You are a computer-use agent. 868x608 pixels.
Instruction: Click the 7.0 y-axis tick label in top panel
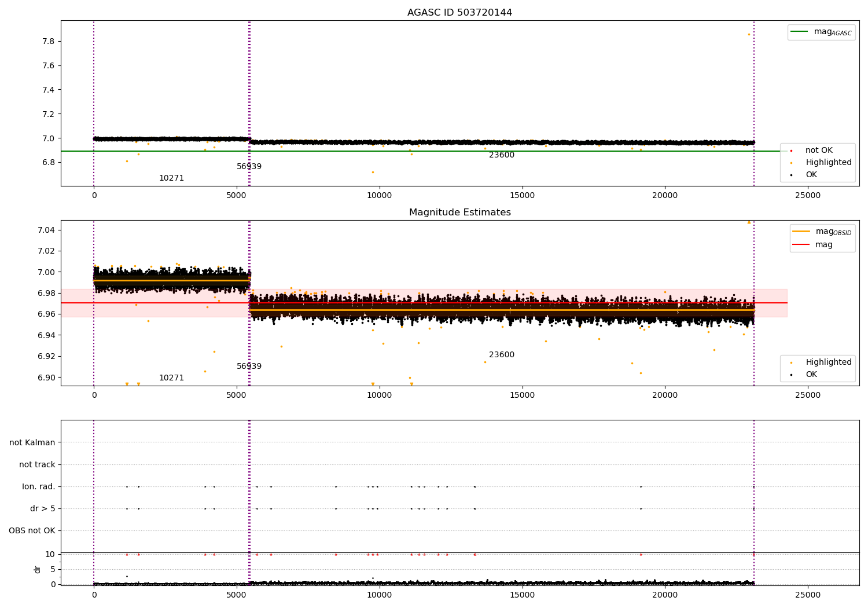[x=49, y=138]
